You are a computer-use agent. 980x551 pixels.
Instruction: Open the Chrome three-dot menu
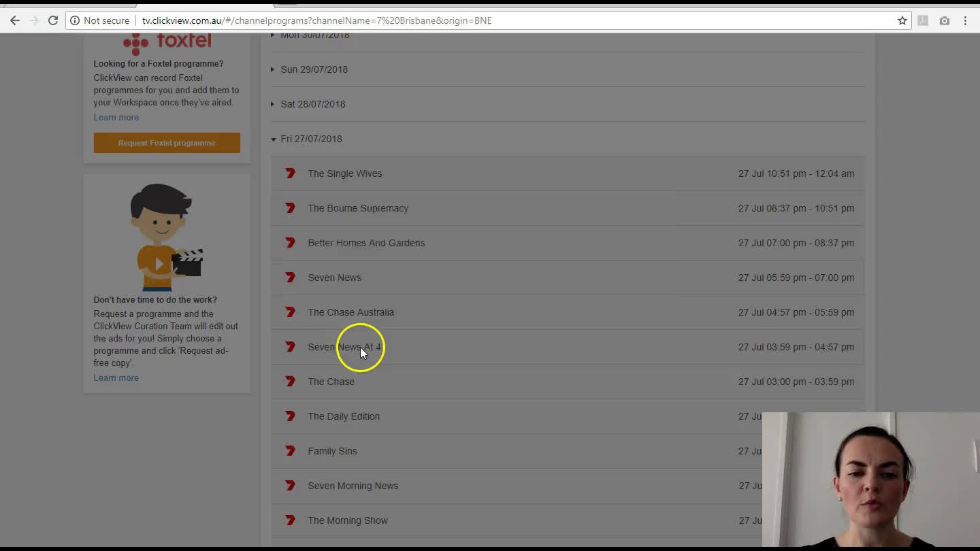[x=966, y=20]
